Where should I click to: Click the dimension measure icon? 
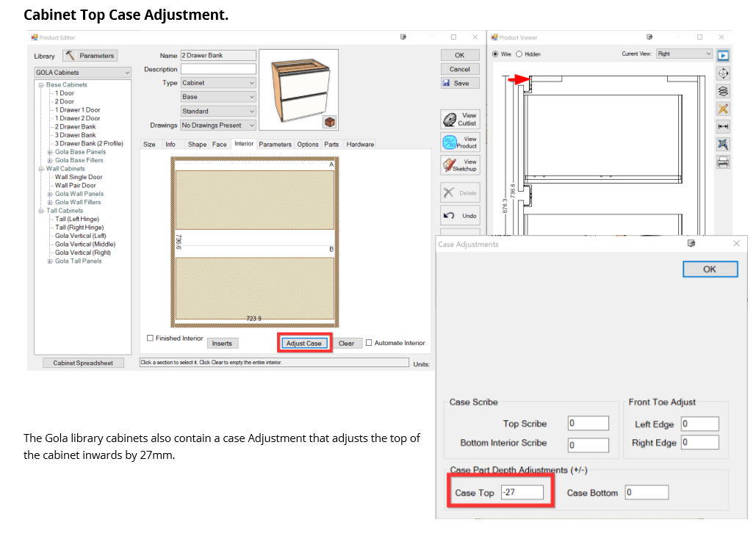[723, 126]
